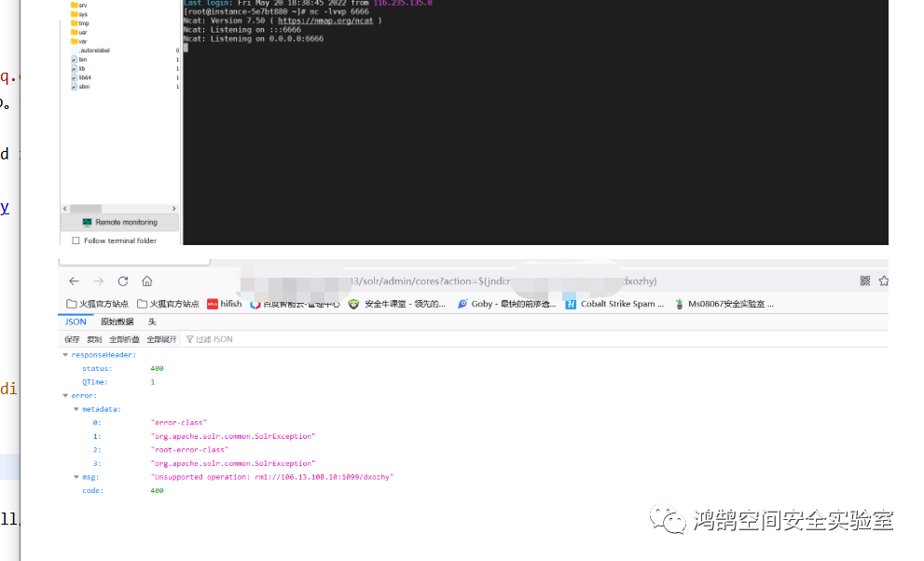924x561 pixels.
Task: Select the lib symlink entry
Action: [x=78, y=68]
